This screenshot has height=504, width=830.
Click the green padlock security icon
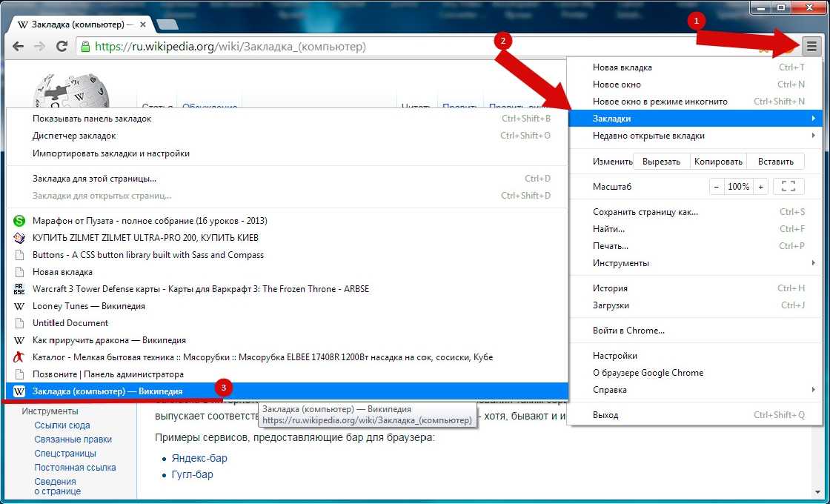[x=85, y=47]
